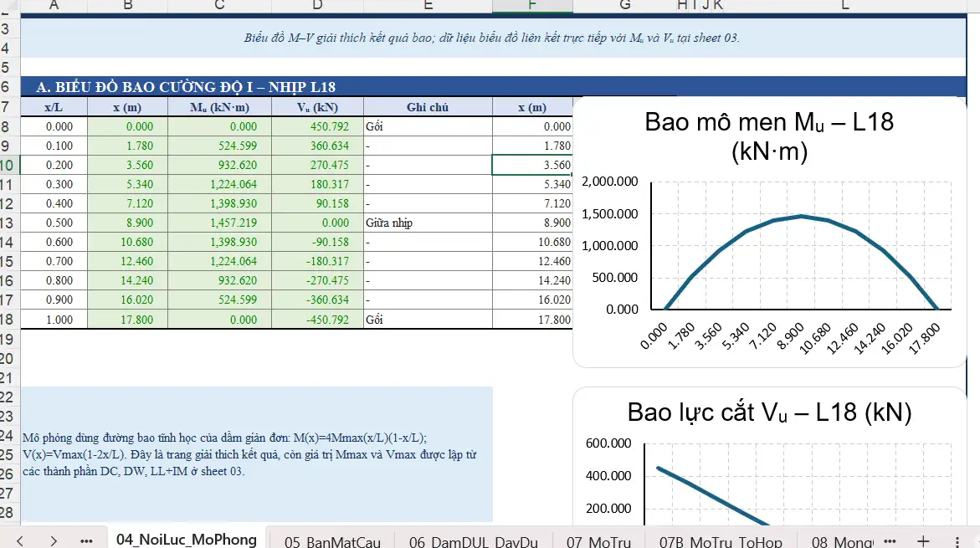Screen dimensions: 980x548
Task: Select the Giữa nhịp note cell
Action: coord(428,223)
